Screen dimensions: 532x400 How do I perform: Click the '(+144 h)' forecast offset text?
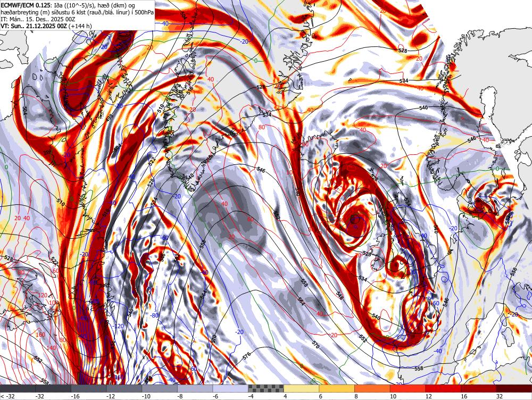coord(80,26)
